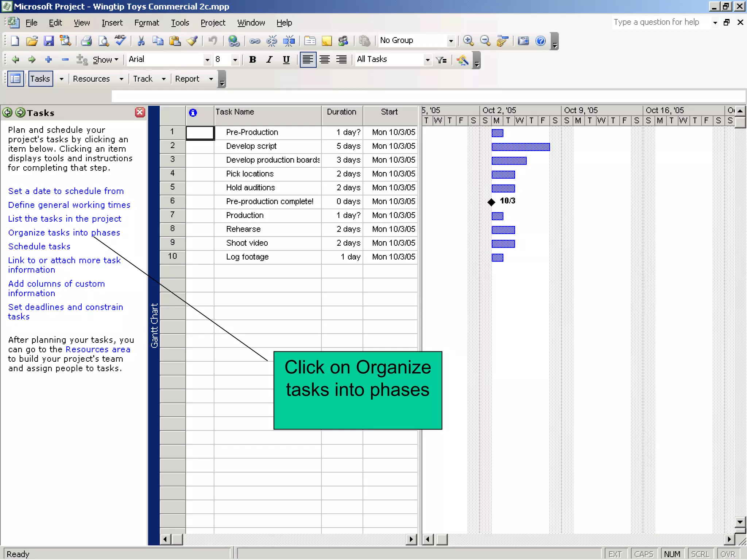Click the Indent green right arrow
This screenshot has width=747, height=560.
pyautogui.click(x=32, y=59)
